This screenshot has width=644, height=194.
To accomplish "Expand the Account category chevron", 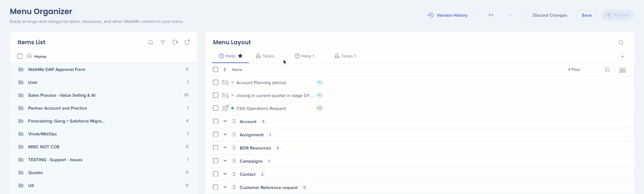I will (x=225, y=121).
